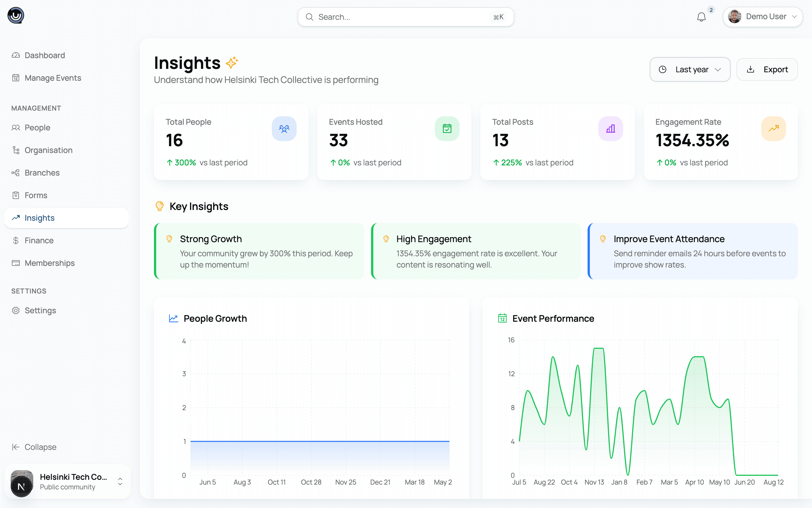Click the People sidebar icon
Screen dimensions: 812x508
[x=16, y=127]
